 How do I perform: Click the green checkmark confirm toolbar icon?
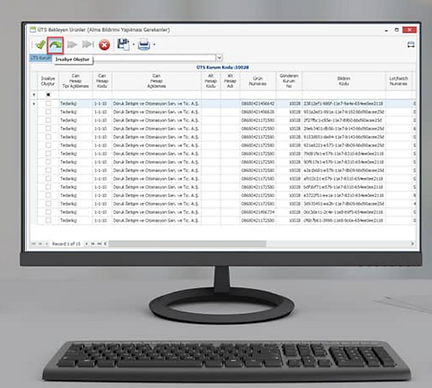(x=40, y=44)
